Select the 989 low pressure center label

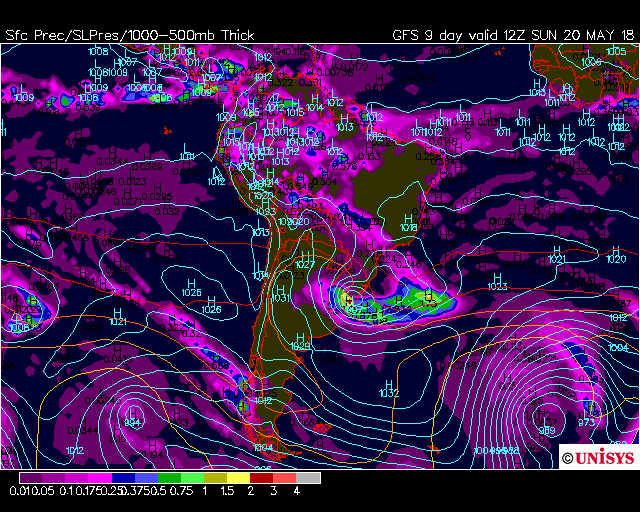[547, 430]
